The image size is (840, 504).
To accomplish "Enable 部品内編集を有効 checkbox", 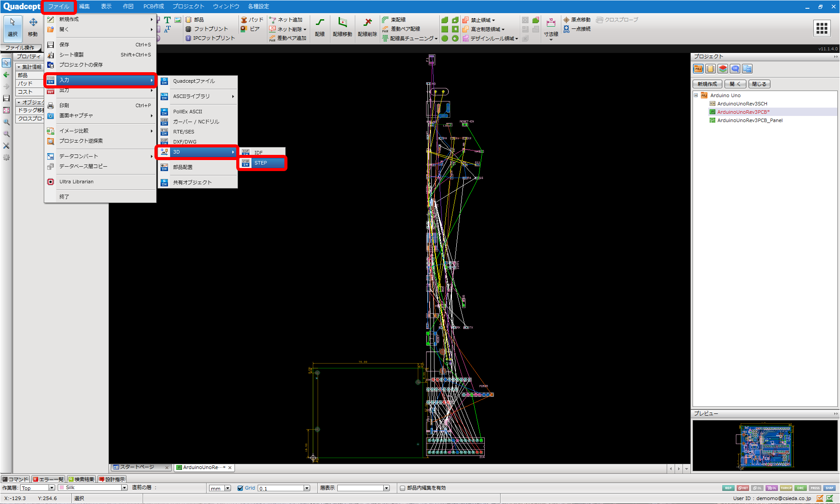I will pos(402,488).
